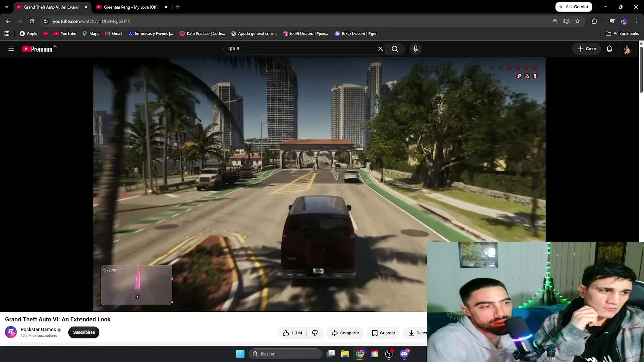Open the (609) Discord bookmark
The image size is (644, 362).
305,34
